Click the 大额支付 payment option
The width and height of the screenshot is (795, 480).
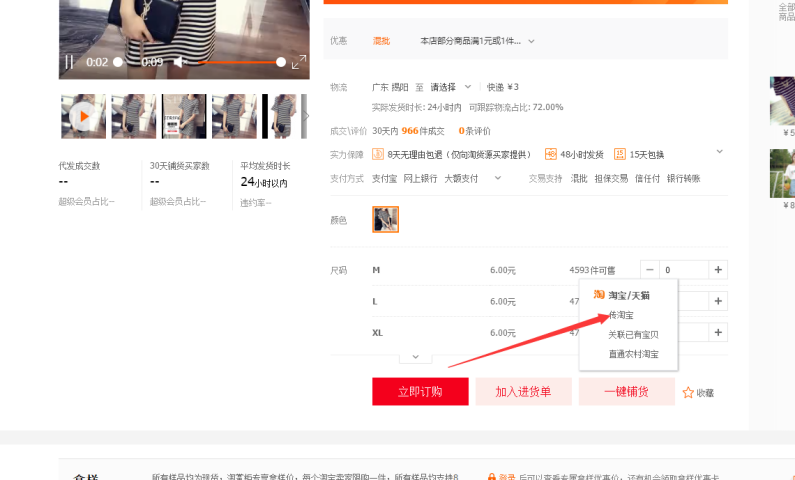pos(461,178)
